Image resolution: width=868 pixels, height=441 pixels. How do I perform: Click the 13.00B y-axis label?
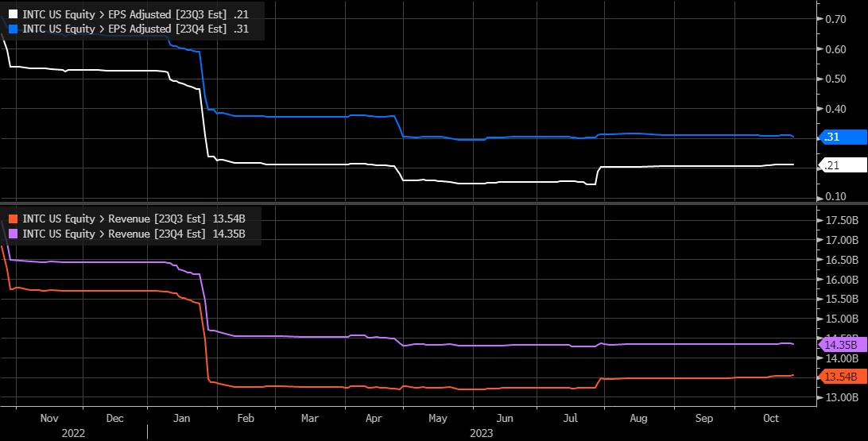pos(842,397)
